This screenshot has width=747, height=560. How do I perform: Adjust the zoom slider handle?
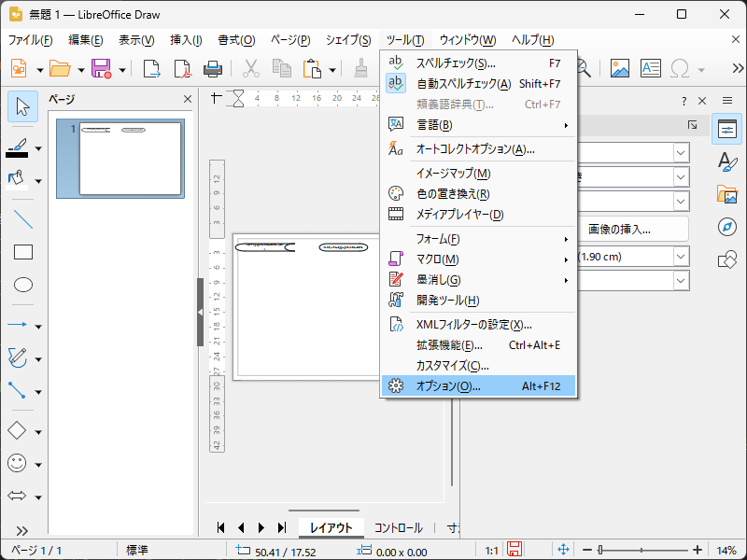pos(599,550)
